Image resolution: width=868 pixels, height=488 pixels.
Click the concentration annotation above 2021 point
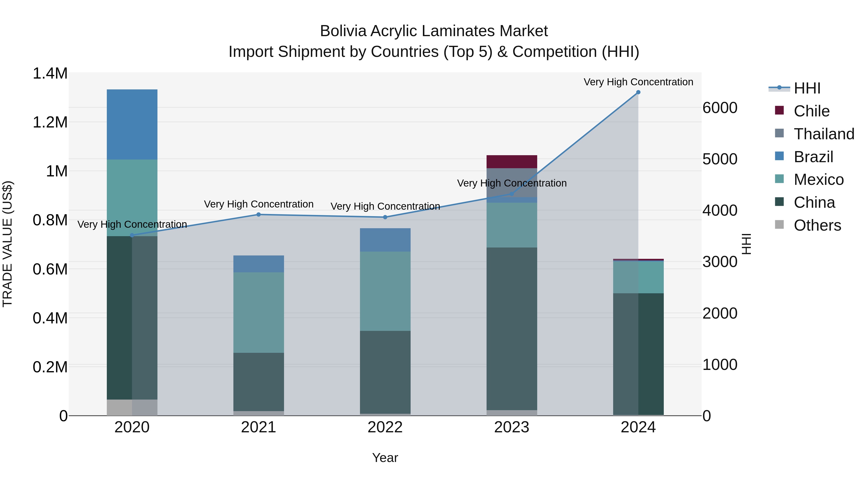click(259, 204)
